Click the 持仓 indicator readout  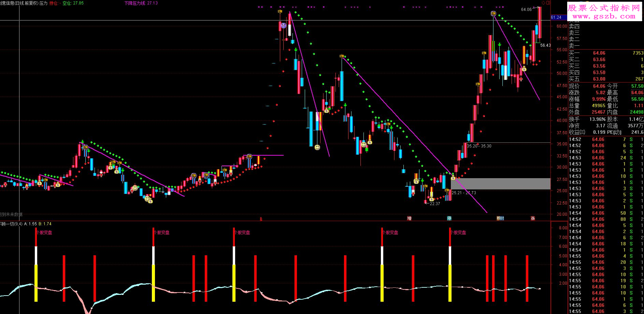tap(55, 3)
